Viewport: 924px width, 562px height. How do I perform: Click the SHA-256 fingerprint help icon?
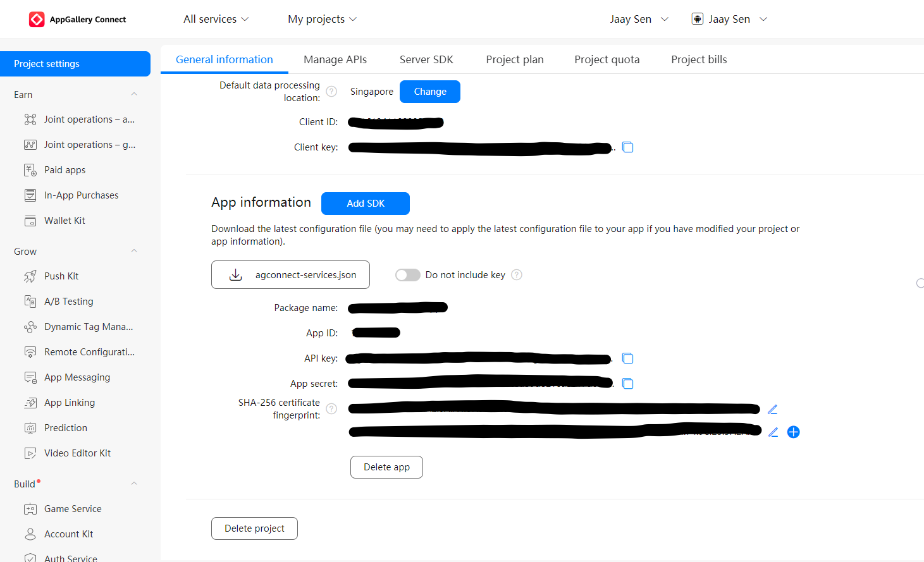(331, 408)
